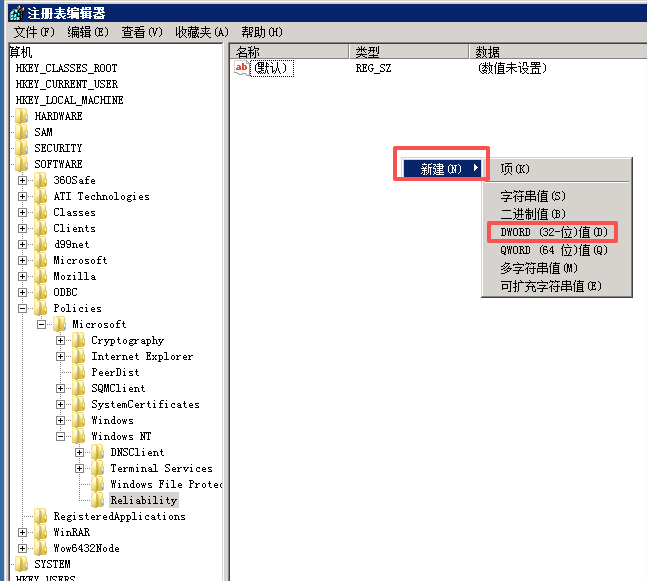Select the HKEY_CURRENT_USER key
Viewport: 647px width, 581px height.
66,84
